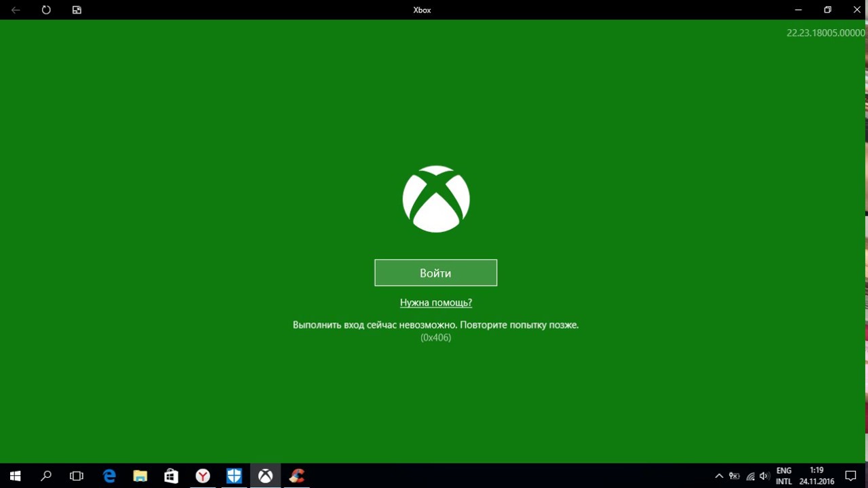Open Windows Defender shield in taskbar

tap(234, 476)
